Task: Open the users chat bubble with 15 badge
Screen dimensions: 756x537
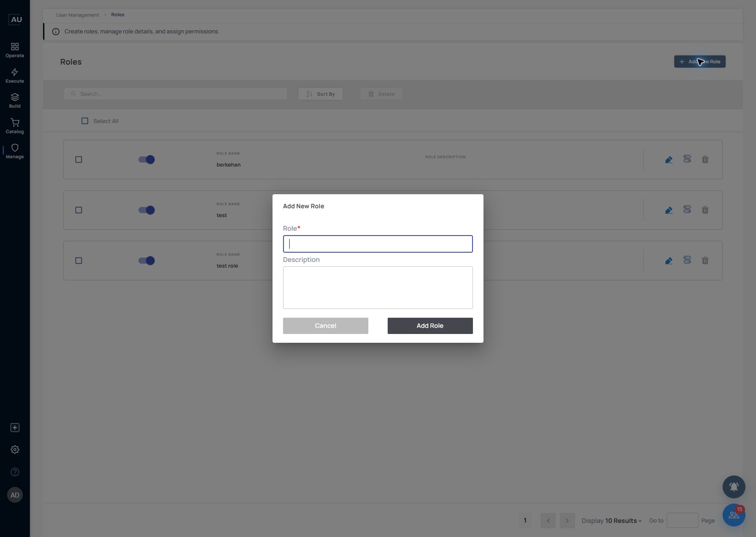Action: click(734, 515)
